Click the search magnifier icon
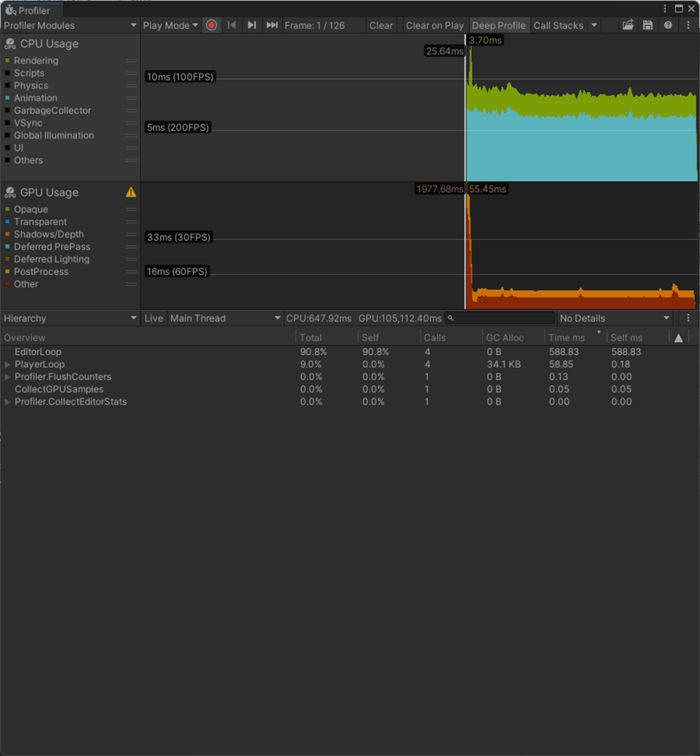The image size is (700, 756). [451, 318]
